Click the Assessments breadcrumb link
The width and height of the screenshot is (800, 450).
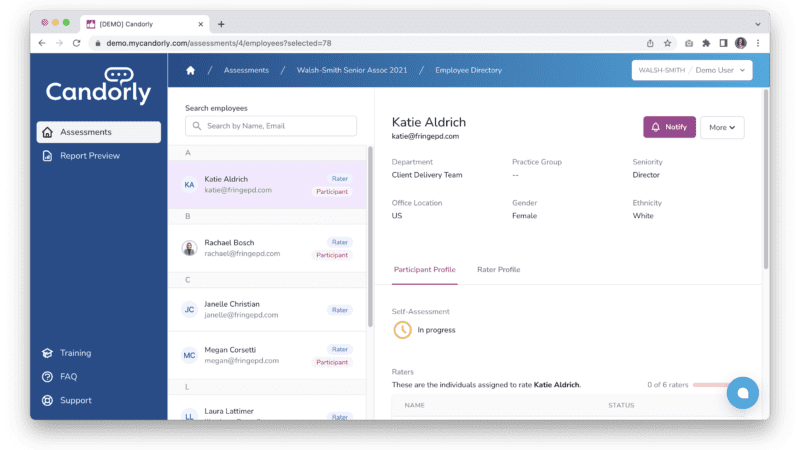tap(246, 70)
